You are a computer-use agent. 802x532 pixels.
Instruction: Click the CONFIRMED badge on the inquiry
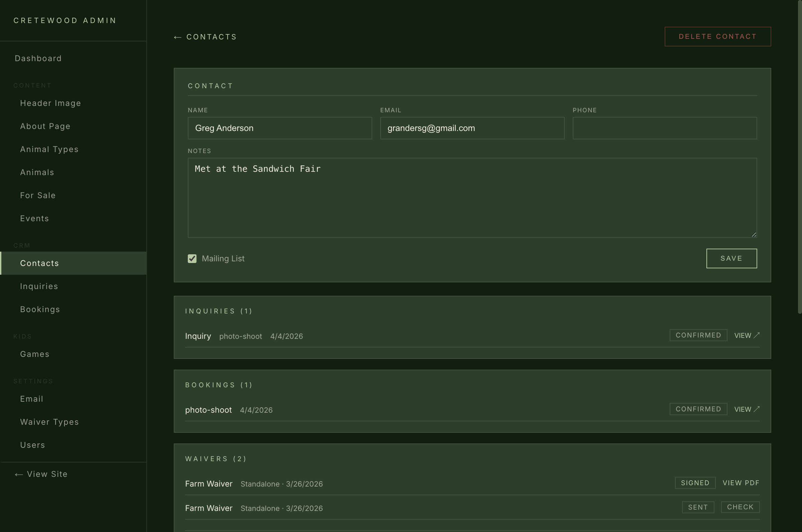698,335
